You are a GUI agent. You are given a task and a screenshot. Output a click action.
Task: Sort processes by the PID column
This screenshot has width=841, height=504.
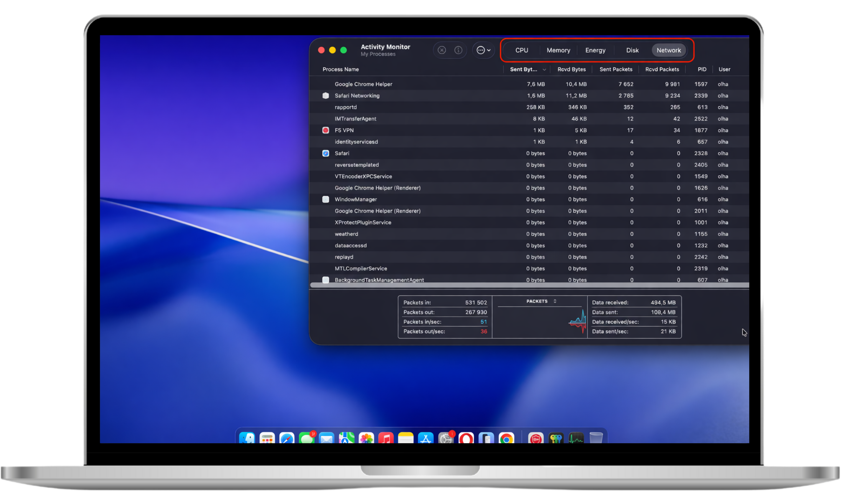tap(701, 69)
